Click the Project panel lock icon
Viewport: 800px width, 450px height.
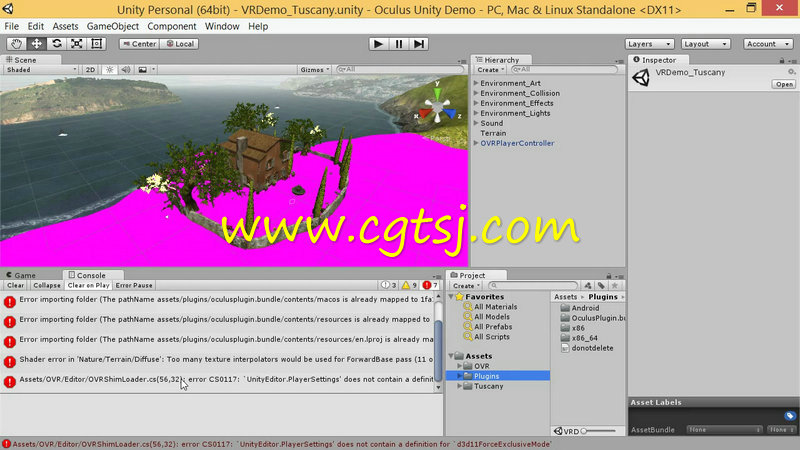coord(609,276)
